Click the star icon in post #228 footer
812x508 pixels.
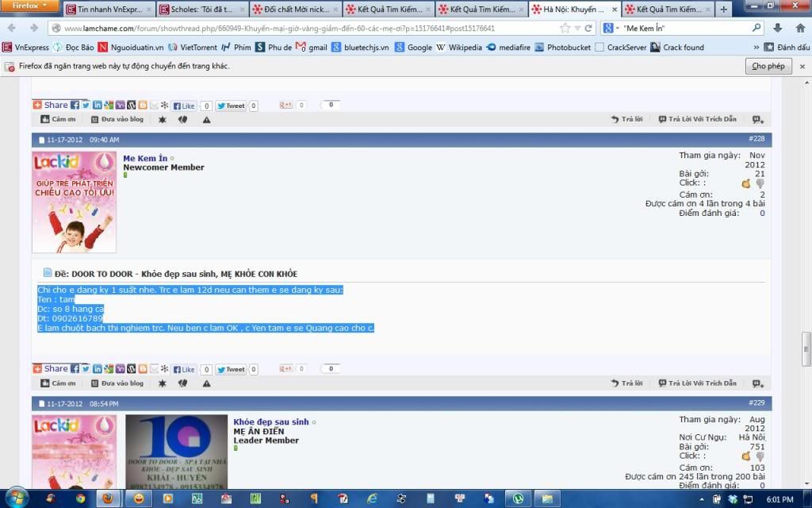pyautogui.click(x=162, y=383)
